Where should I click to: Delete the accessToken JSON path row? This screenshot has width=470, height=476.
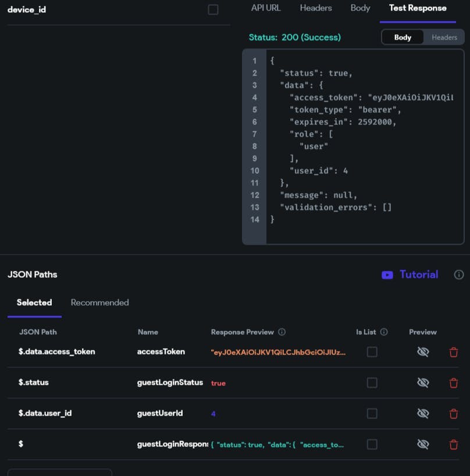[454, 352]
